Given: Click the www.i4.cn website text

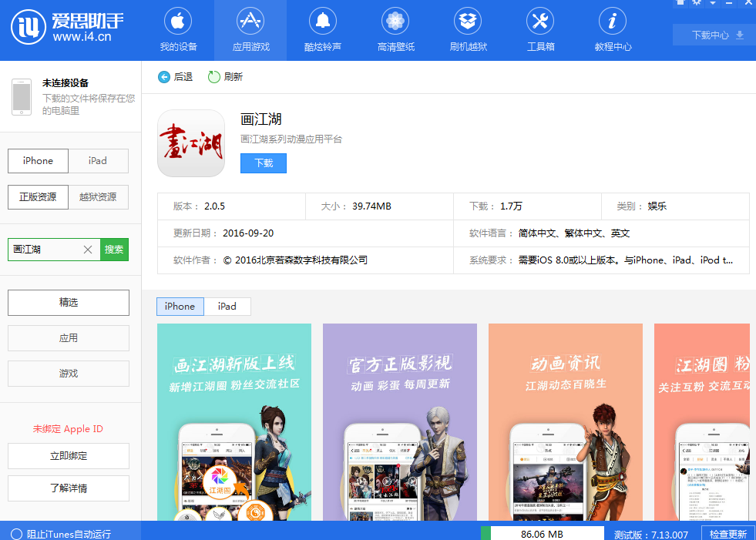Looking at the screenshot, I should coord(82,37).
